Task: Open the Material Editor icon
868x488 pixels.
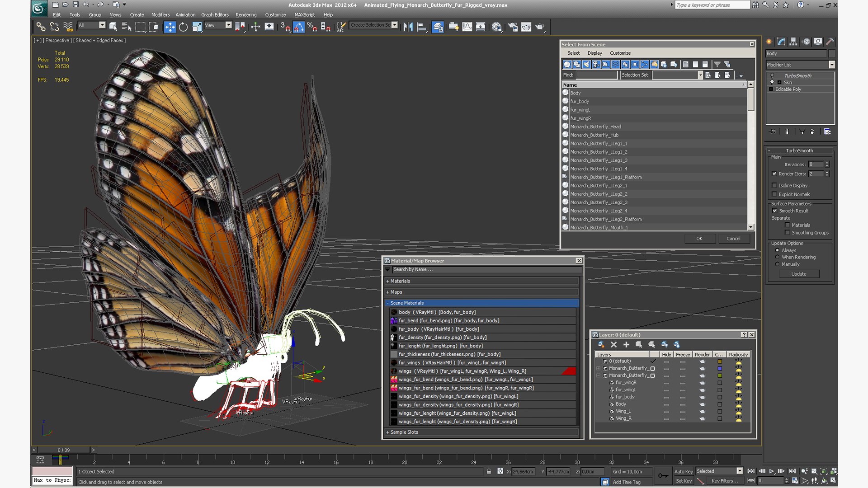Action: 497,27
